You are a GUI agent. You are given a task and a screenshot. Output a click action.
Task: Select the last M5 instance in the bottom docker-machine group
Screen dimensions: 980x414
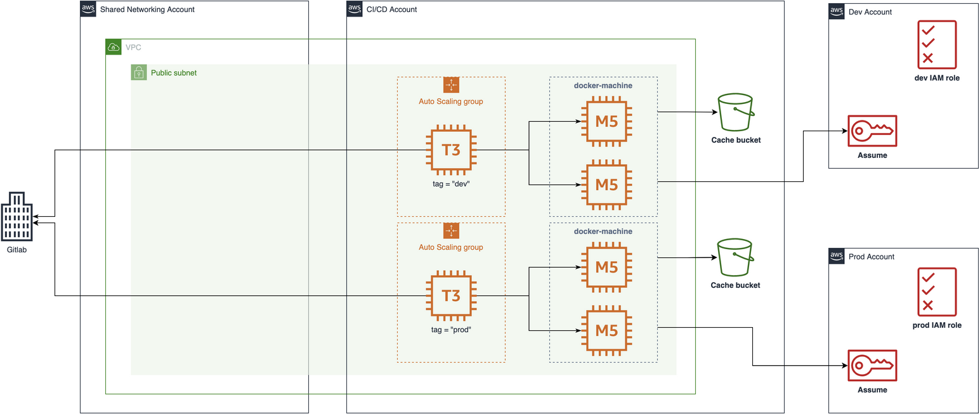point(606,330)
